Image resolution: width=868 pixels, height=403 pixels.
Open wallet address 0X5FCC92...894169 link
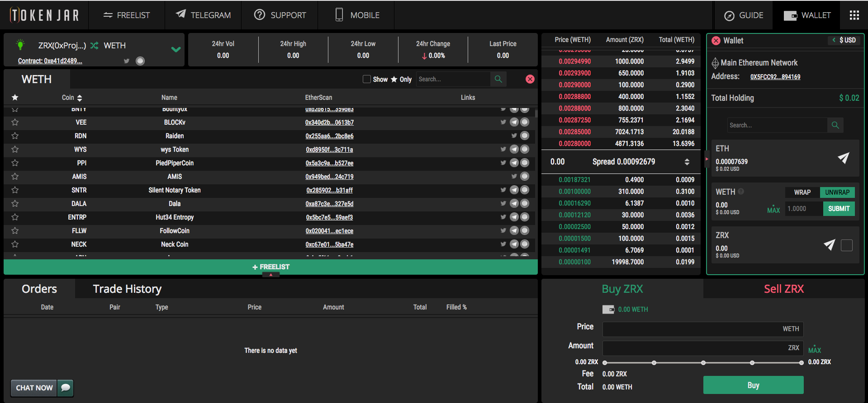(x=775, y=77)
